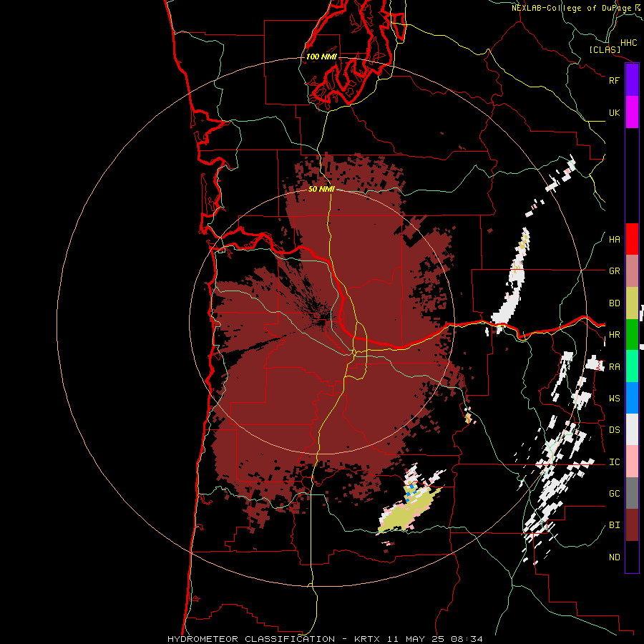The image size is (644, 644).
Task: Click the [CLAS] units label
Action: pyautogui.click(x=605, y=49)
